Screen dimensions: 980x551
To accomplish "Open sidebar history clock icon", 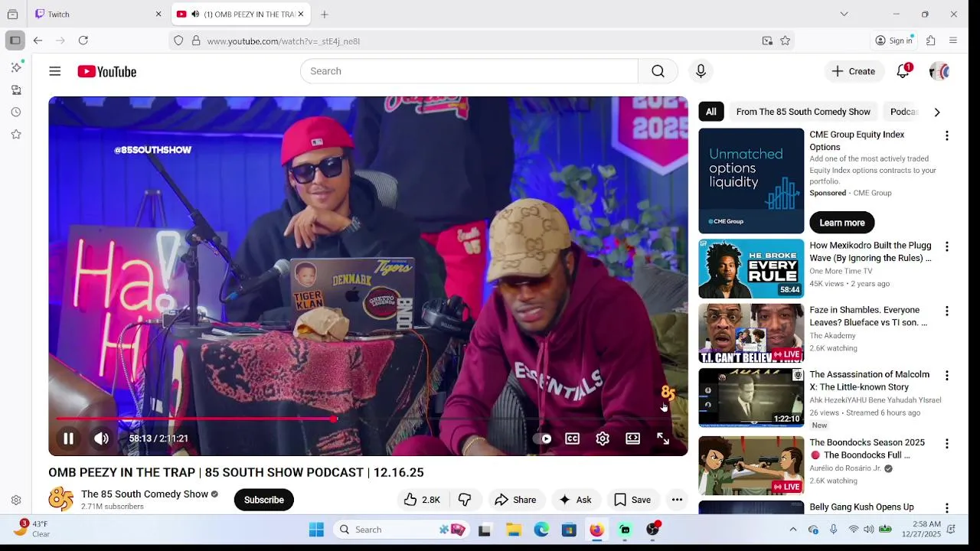I will (16, 112).
